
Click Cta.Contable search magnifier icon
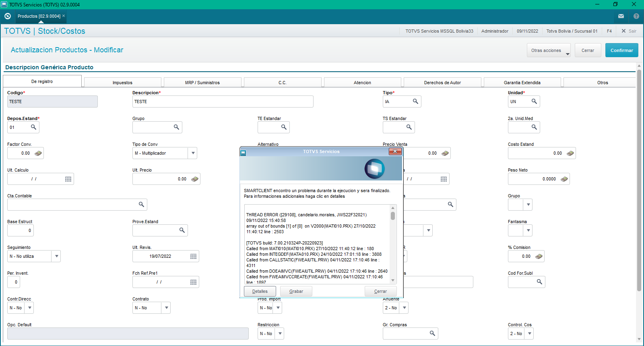(141, 205)
